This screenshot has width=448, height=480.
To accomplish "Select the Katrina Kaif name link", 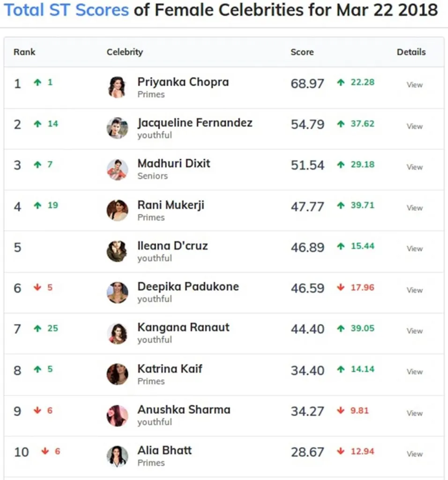I will tap(170, 369).
